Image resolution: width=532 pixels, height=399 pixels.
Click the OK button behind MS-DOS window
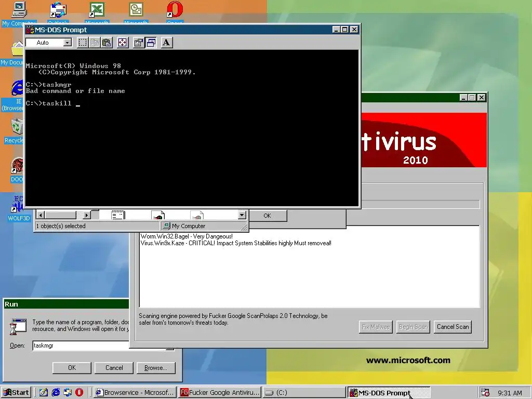(x=267, y=216)
